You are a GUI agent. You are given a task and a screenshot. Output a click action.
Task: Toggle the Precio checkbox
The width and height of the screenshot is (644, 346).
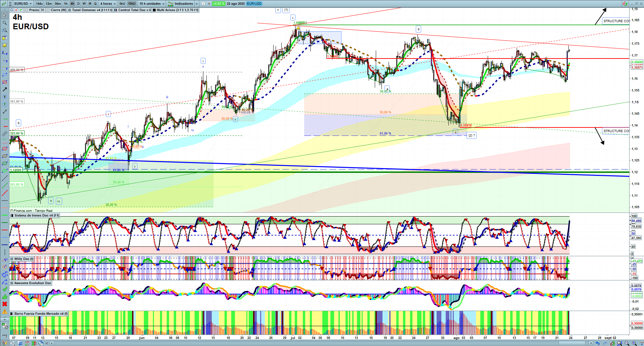(27, 10)
